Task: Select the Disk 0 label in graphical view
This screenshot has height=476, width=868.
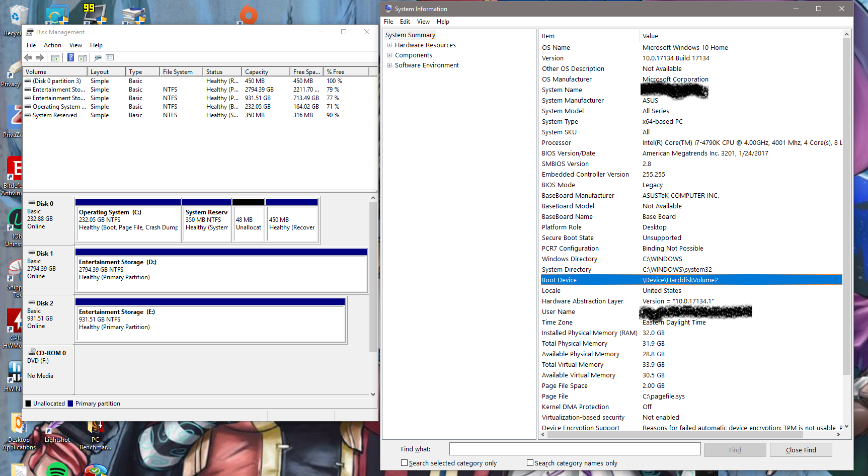Action: [45, 204]
